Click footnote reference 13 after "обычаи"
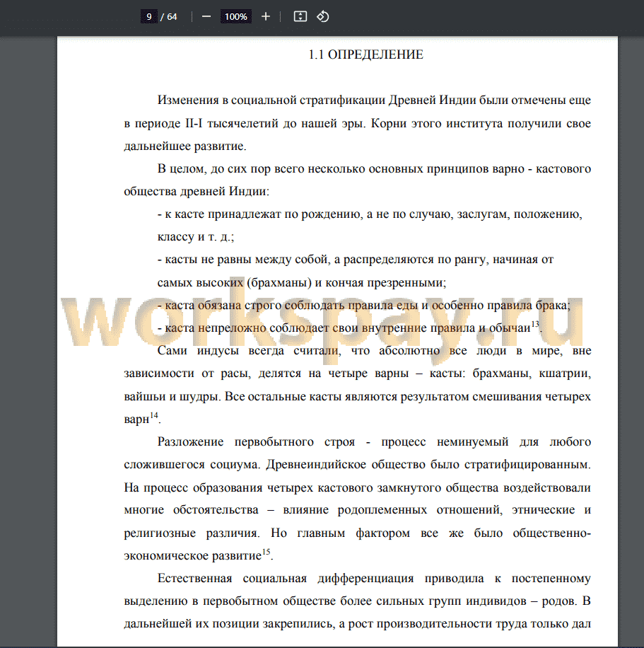Image resolution: width=644 pixels, height=648 pixels. tap(535, 324)
